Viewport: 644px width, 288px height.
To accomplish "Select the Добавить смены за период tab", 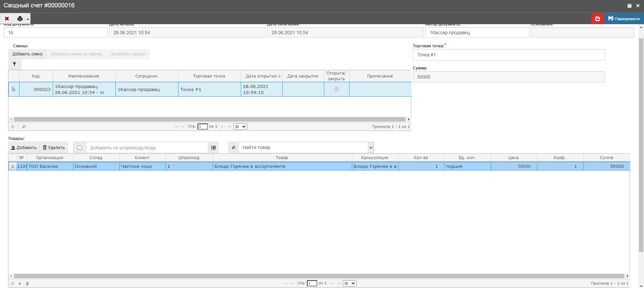I will pyautogui.click(x=76, y=54).
